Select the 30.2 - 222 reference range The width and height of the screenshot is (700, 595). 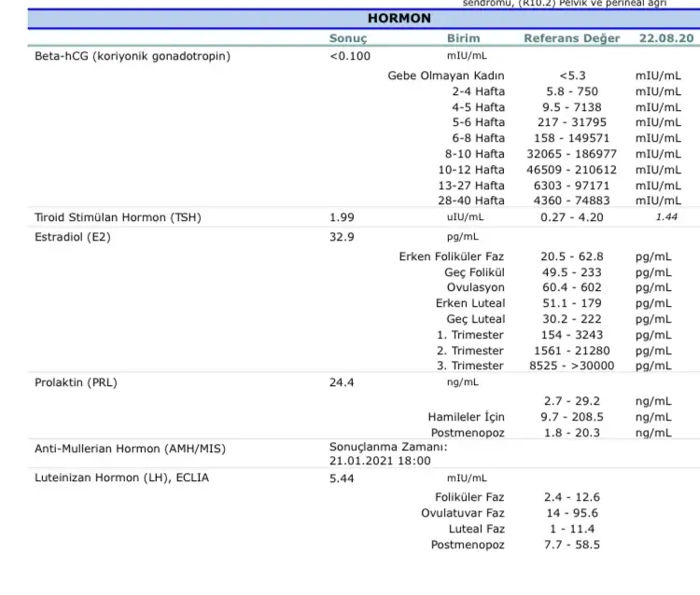[x=572, y=319]
